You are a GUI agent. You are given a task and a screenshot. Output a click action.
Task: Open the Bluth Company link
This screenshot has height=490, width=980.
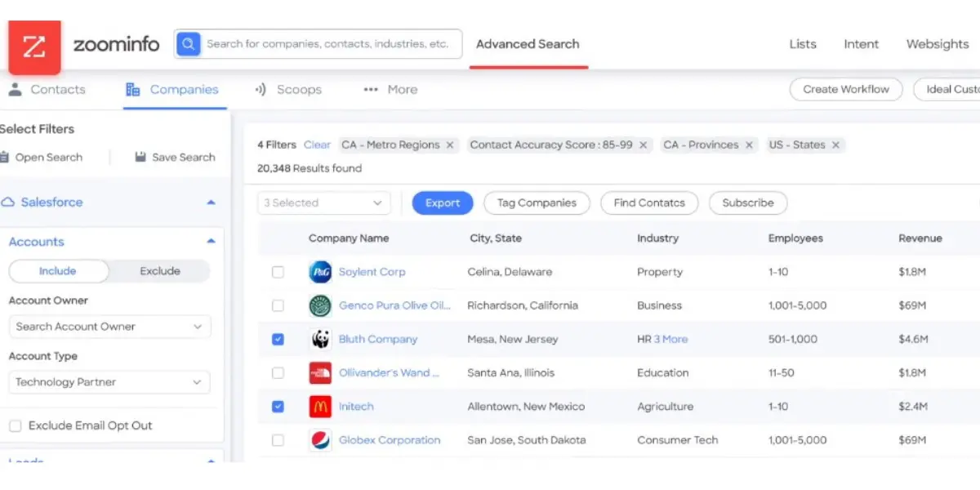[x=378, y=339]
